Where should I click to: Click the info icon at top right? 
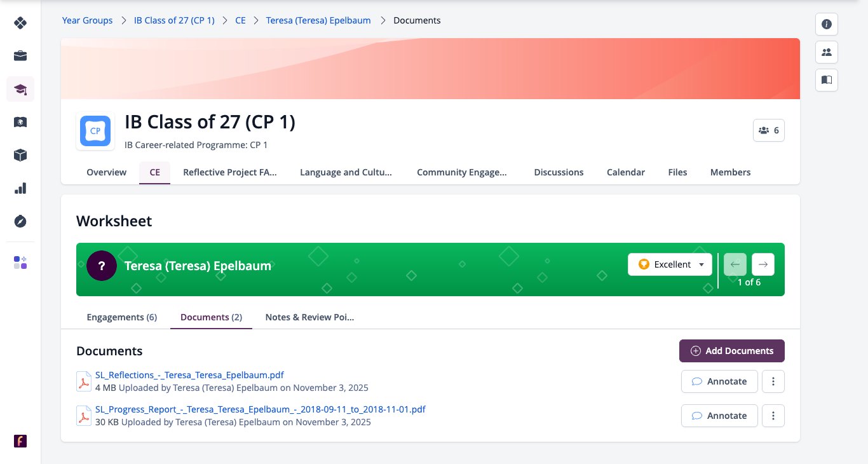(x=827, y=24)
